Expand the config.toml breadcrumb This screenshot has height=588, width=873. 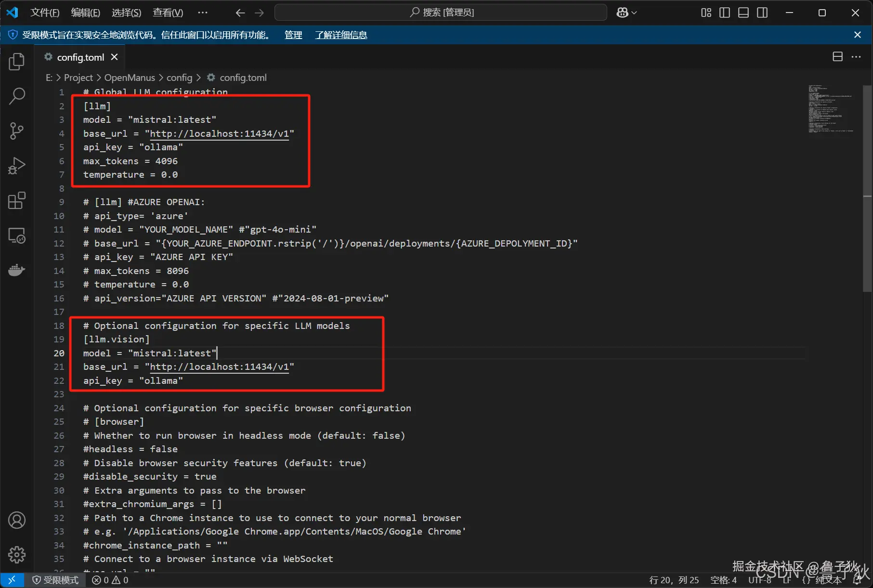243,78
